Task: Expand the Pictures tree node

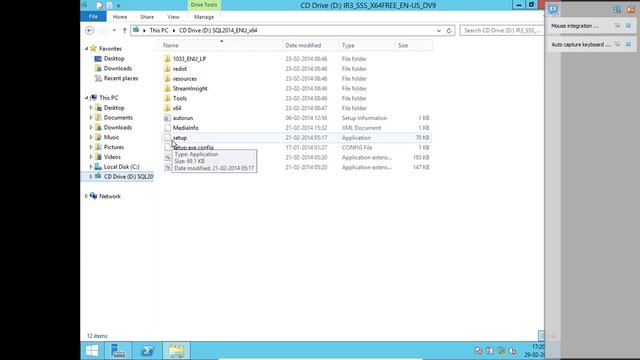Action: pos(91,147)
